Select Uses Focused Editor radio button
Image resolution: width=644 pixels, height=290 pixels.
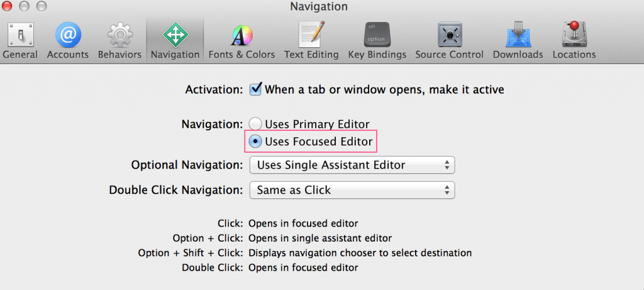tap(255, 142)
